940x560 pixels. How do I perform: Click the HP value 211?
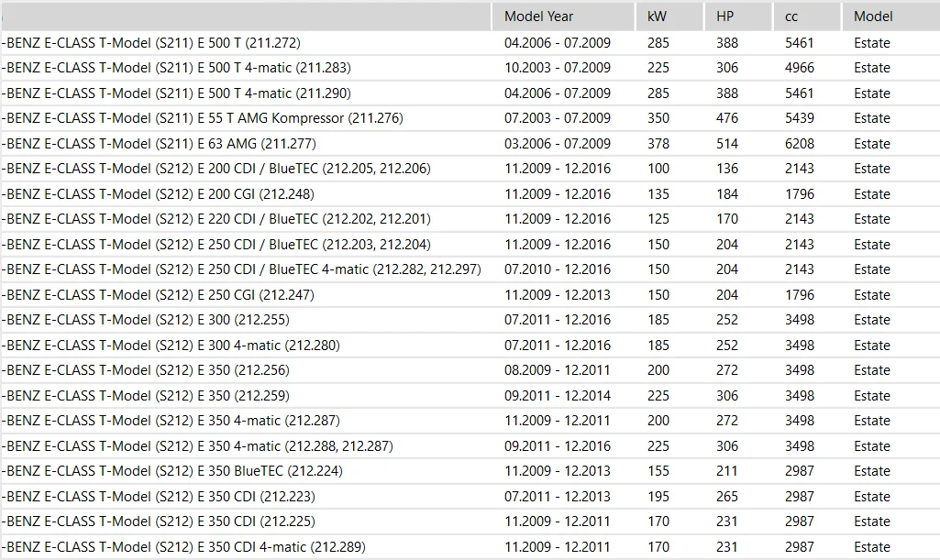pyautogui.click(x=726, y=471)
